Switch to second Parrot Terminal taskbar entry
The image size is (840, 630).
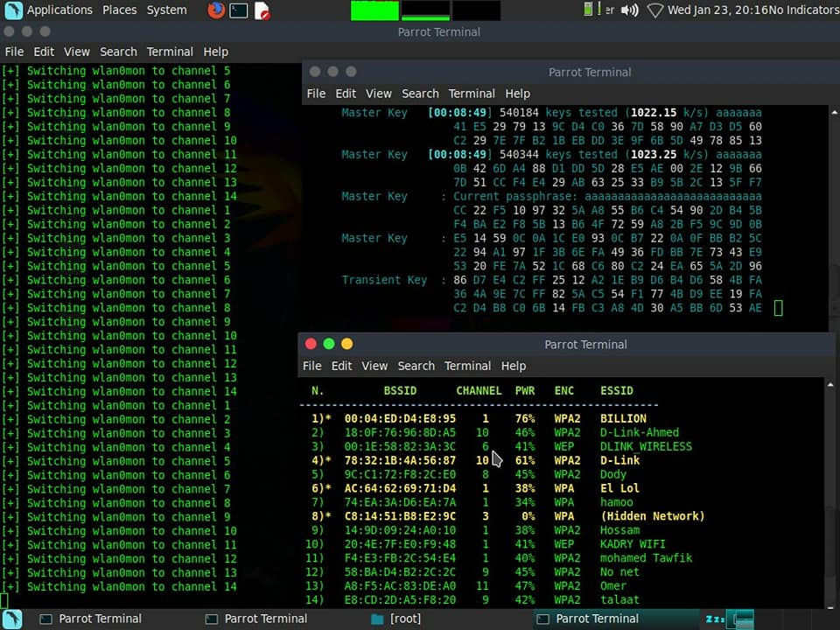click(257, 619)
